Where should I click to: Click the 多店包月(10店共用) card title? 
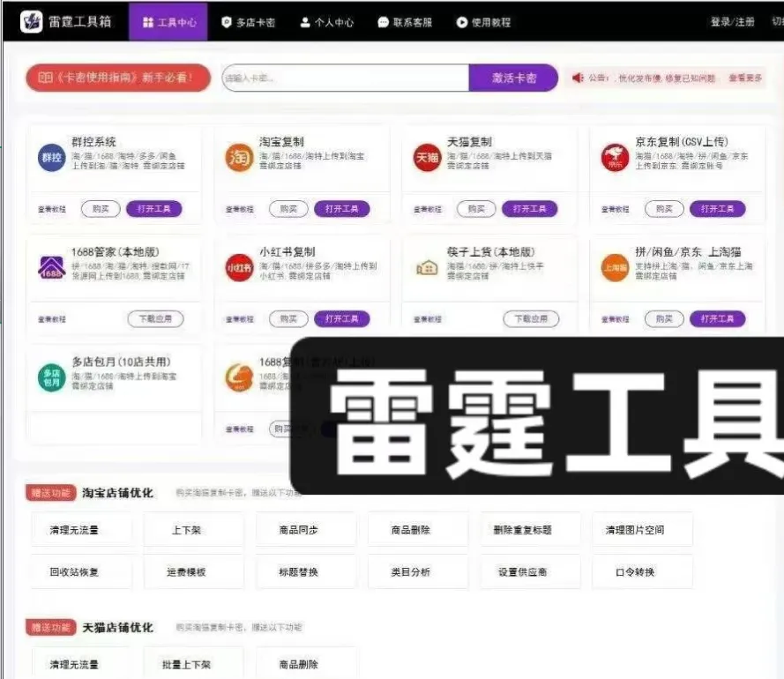[122, 361]
